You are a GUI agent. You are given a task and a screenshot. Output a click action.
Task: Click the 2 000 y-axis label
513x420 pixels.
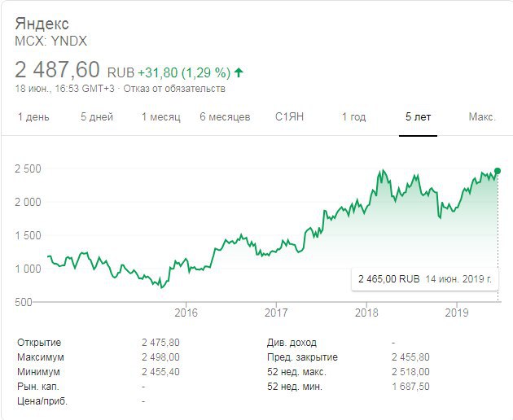[28, 202]
